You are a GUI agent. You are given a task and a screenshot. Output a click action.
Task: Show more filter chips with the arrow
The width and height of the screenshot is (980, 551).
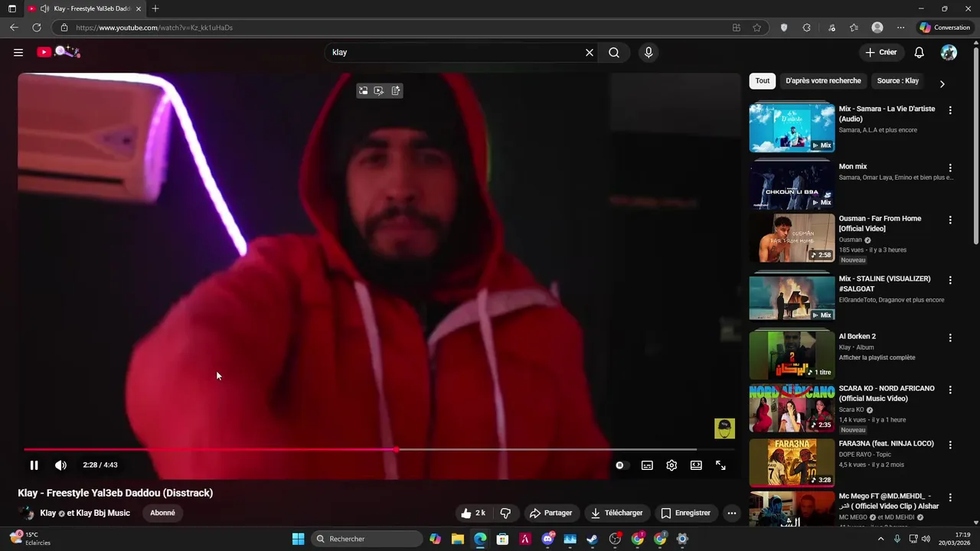(942, 83)
